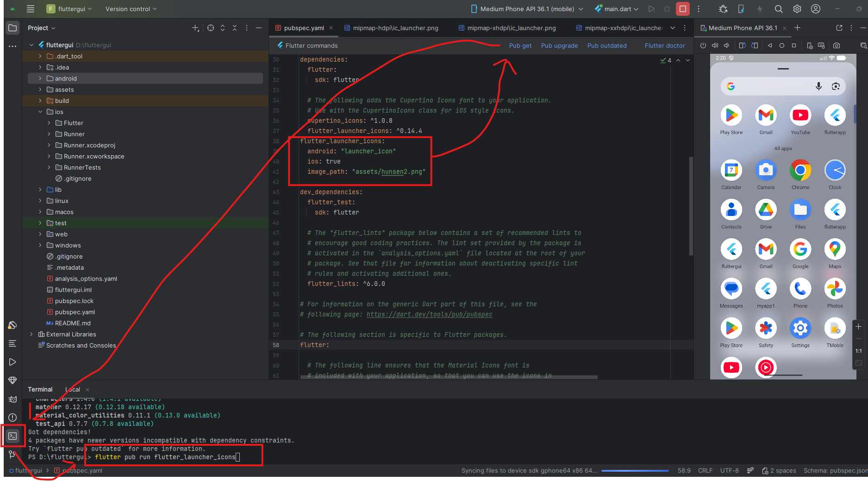Collapse the ios folder
The height and width of the screenshot is (481, 868).
click(x=40, y=112)
